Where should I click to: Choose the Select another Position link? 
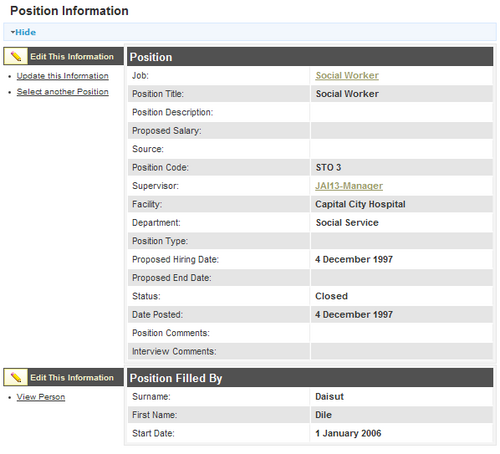pyautogui.click(x=63, y=92)
